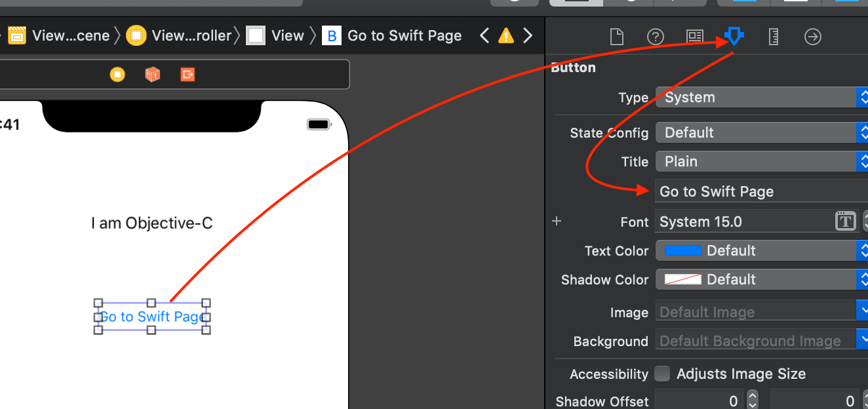The image size is (868, 409).
Task: Select the Go to Swift Page canvas button
Action: [151, 317]
